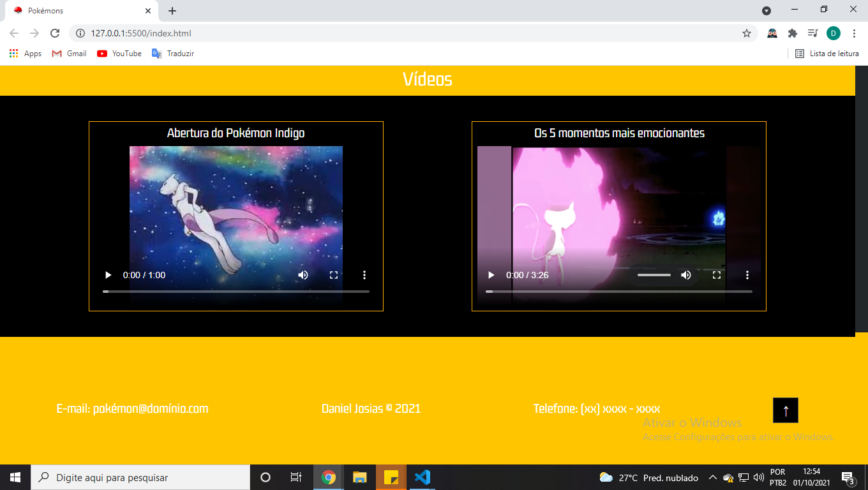This screenshot has width=868, height=490.
Task: Reload the page
Action: (55, 33)
